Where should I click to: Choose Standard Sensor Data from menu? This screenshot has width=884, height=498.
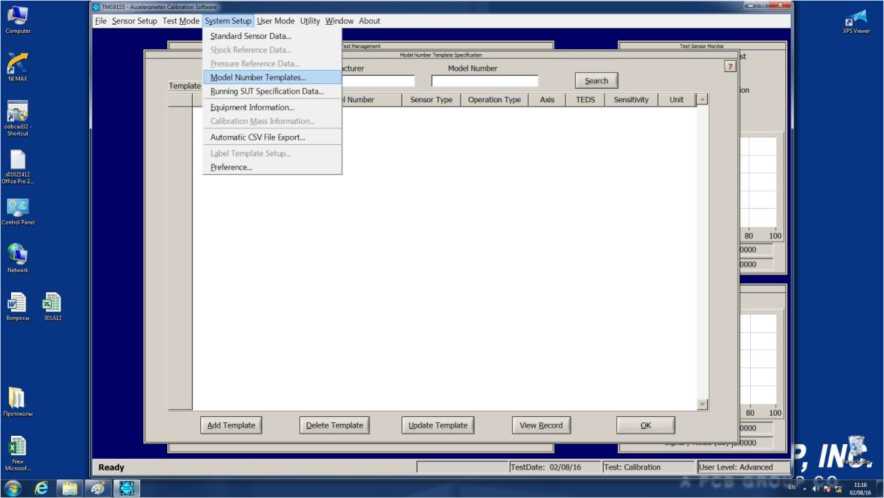pyautogui.click(x=250, y=36)
